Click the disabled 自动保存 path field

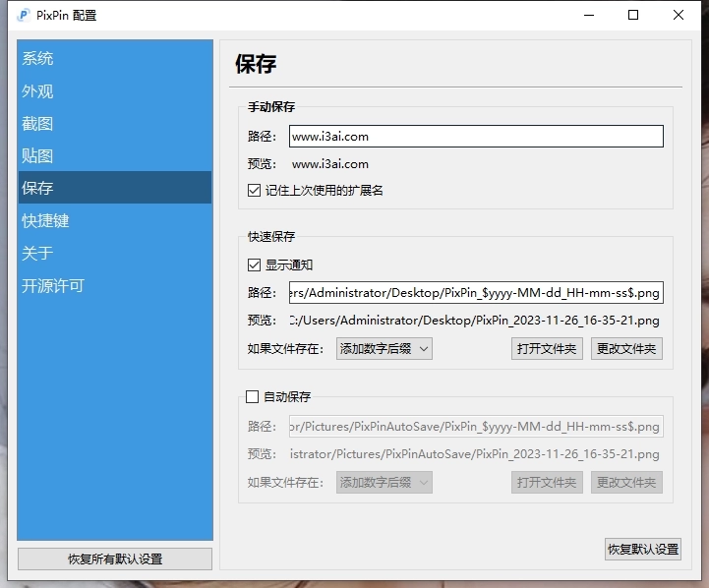tap(476, 426)
